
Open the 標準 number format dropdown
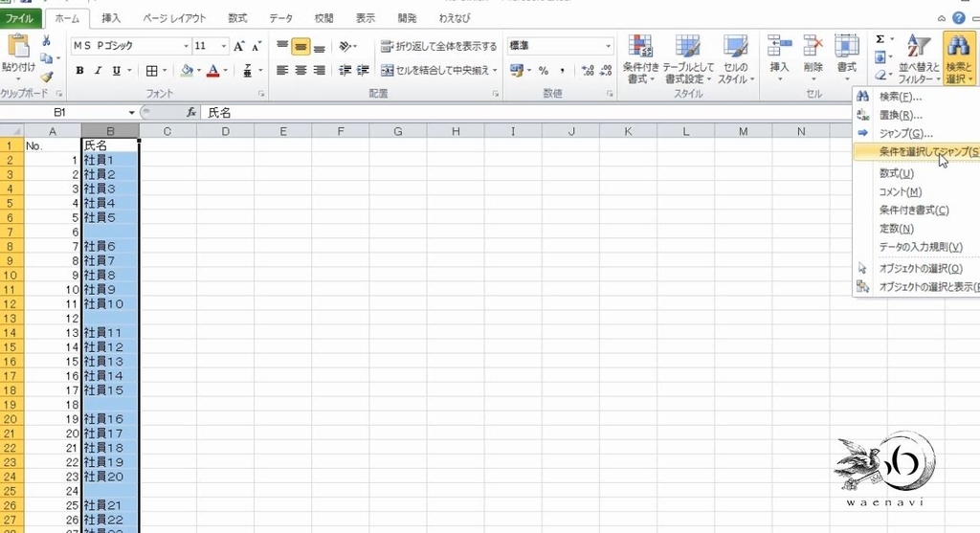608,46
